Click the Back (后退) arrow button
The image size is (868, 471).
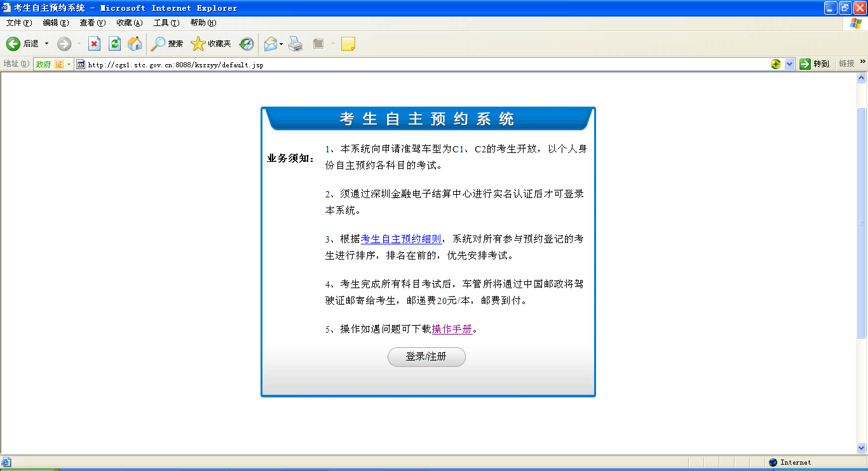[x=14, y=44]
